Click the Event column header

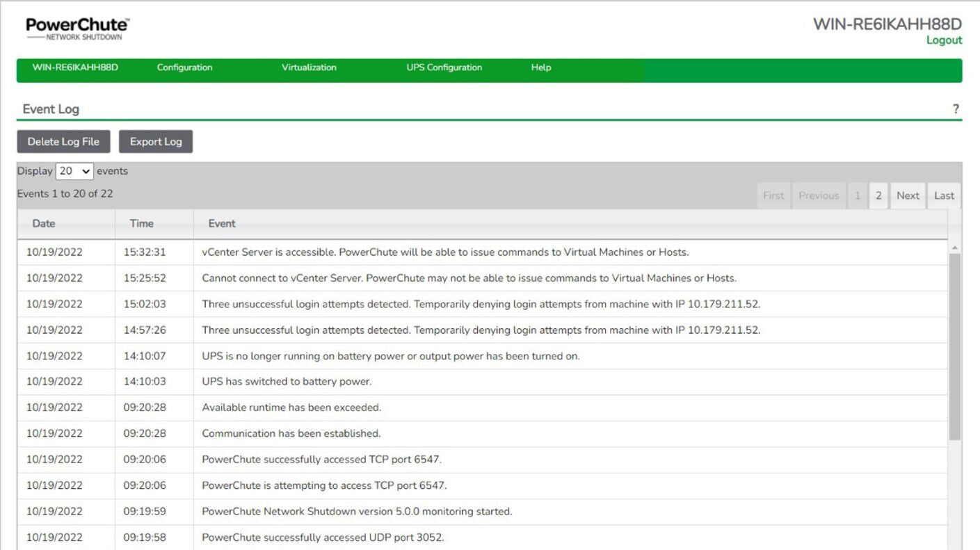point(222,223)
